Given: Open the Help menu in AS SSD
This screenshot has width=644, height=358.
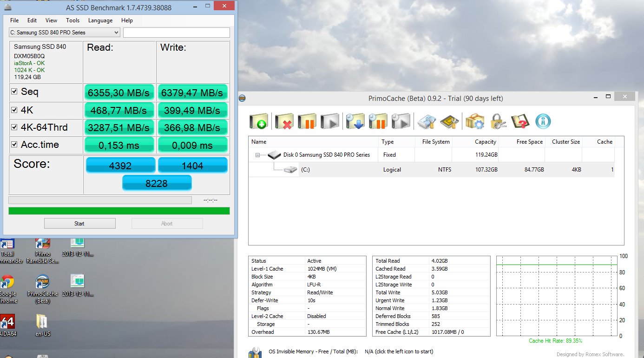Looking at the screenshot, I should pos(127,20).
